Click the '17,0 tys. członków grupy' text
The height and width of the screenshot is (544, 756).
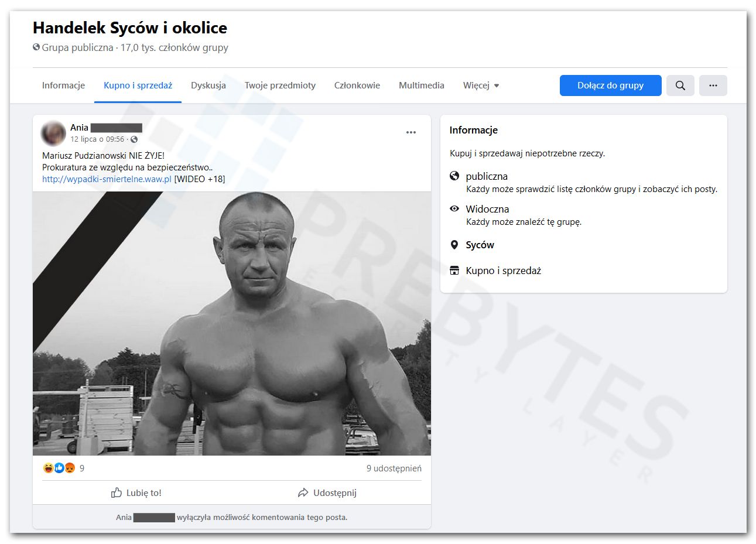pos(175,47)
